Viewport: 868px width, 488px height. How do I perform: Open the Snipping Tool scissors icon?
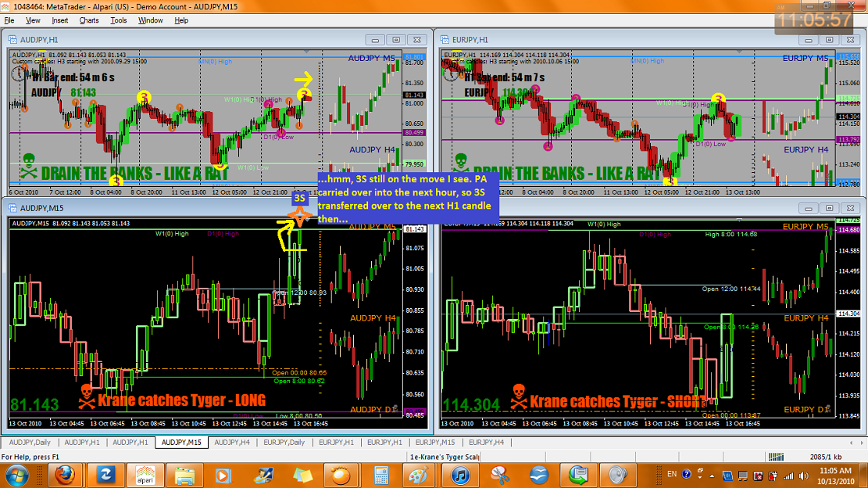coord(499,475)
